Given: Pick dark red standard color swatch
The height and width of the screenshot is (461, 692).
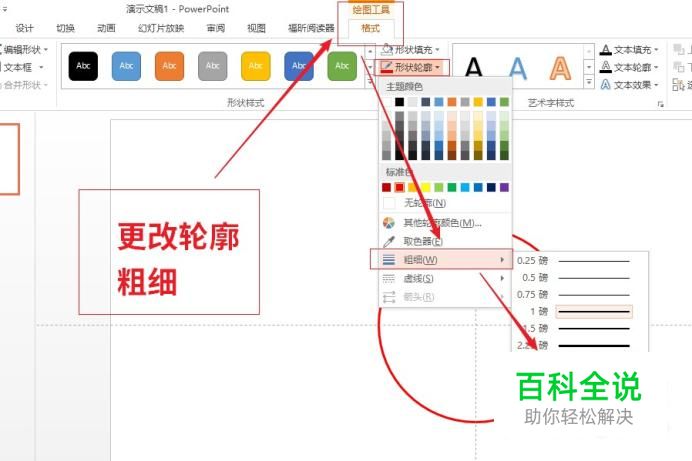Looking at the screenshot, I should click(x=386, y=187).
